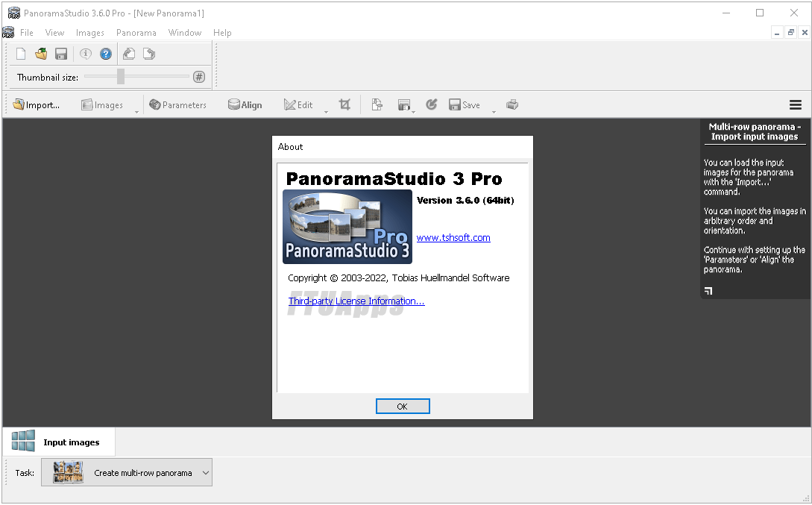The height and width of the screenshot is (505, 812).
Task: Adjust the Thumbnail size slider handle
Action: click(121, 77)
